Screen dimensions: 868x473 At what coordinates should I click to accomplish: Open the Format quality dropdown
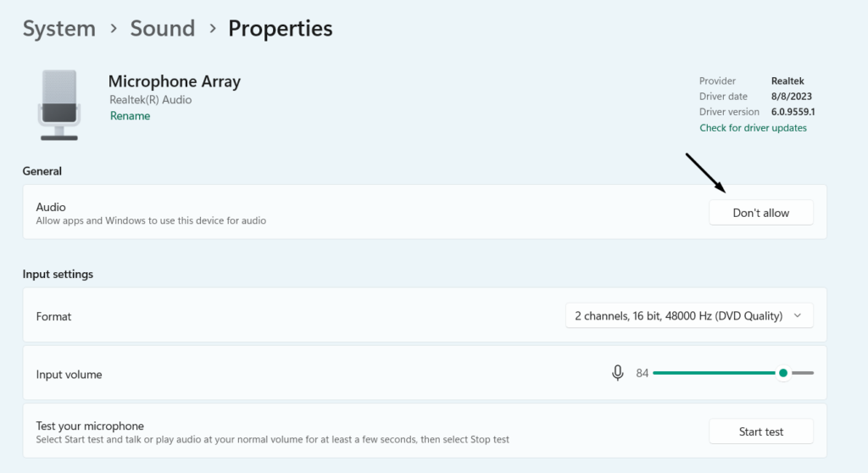coord(688,316)
